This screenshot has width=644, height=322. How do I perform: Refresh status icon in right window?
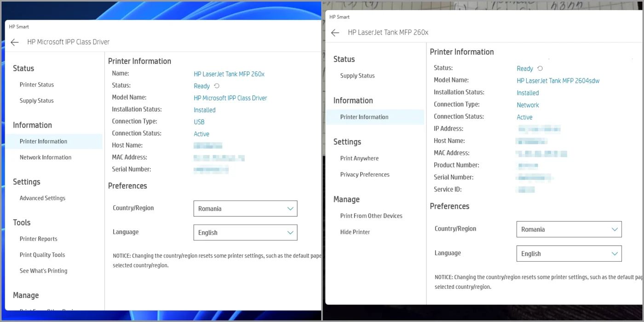point(540,69)
